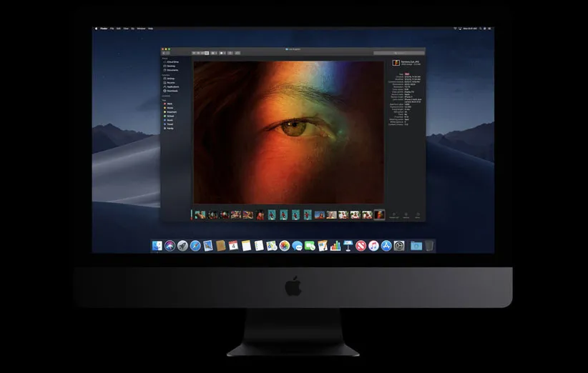Click the Wi-Fi status icon
The width and height of the screenshot is (588, 373).
pos(455,29)
